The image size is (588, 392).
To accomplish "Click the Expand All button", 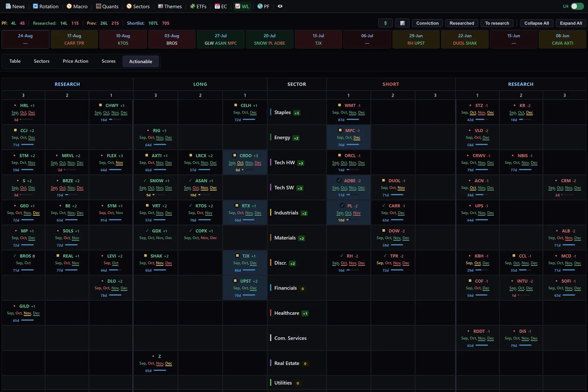I will 571,23.
